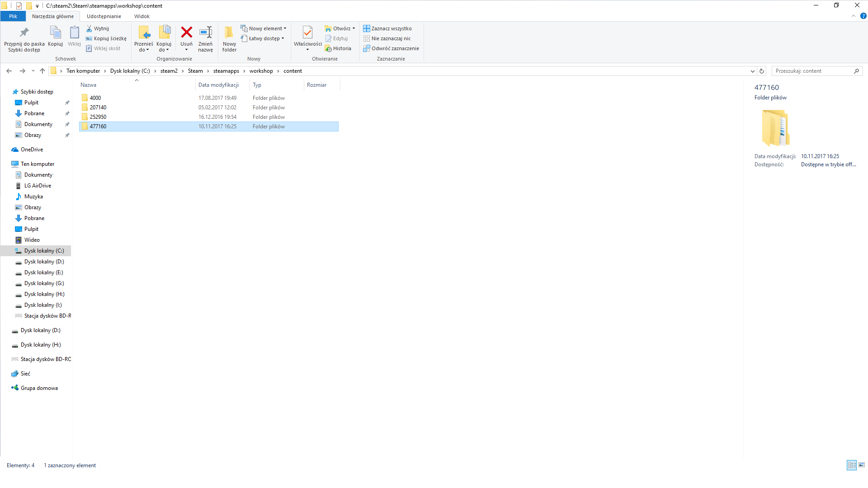Image resolution: width=868 pixels, height=488 pixels.
Task: Open the Przenieś do dropdown
Action: (144, 47)
